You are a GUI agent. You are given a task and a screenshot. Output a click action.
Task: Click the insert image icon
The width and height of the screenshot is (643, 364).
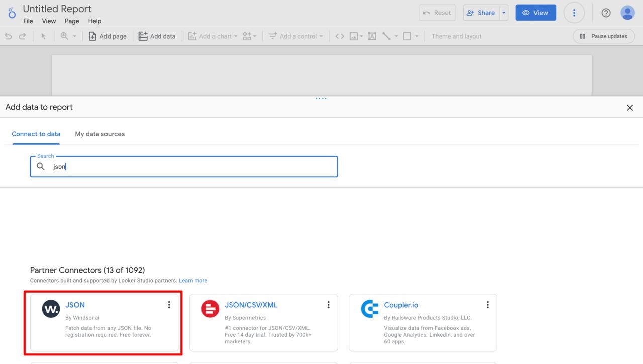coord(354,36)
